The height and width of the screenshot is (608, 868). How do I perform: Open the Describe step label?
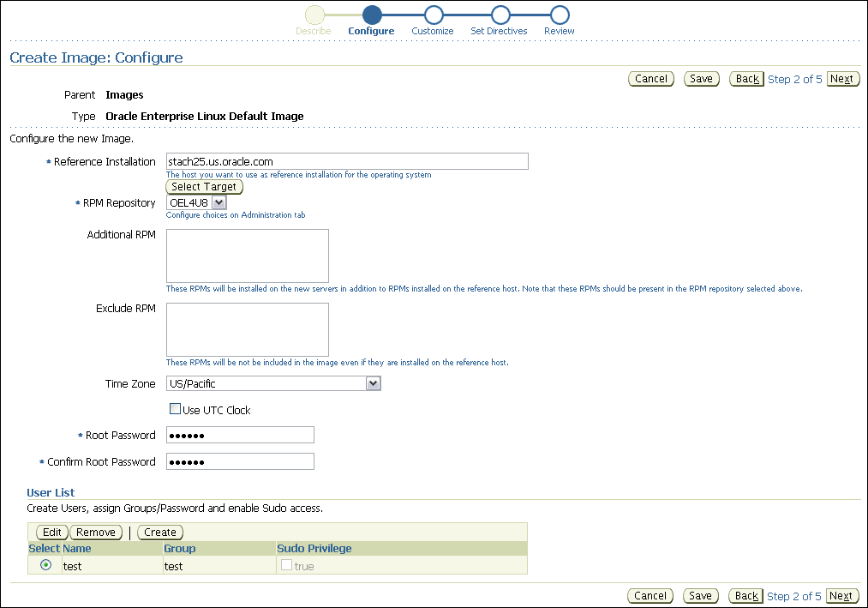click(x=314, y=31)
